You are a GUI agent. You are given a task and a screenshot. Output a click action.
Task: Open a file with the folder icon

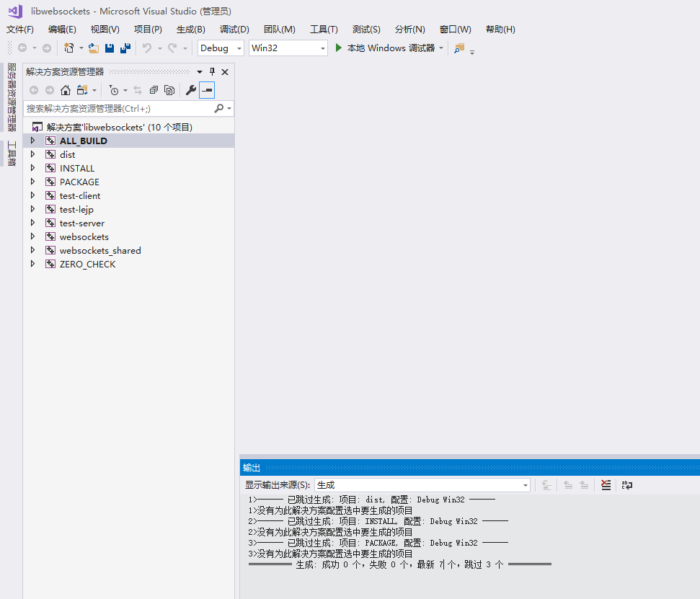(94, 48)
